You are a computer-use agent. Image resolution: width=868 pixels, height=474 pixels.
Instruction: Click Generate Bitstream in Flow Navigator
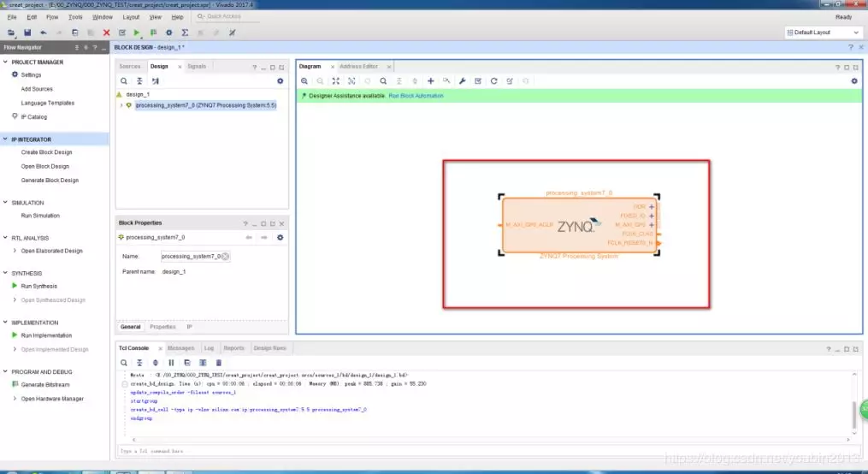pos(45,385)
